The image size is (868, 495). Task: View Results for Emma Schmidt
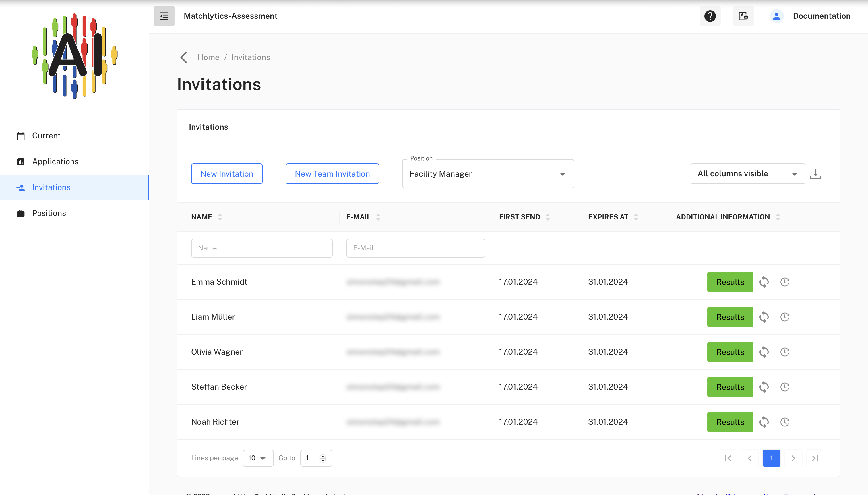(x=730, y=282)
